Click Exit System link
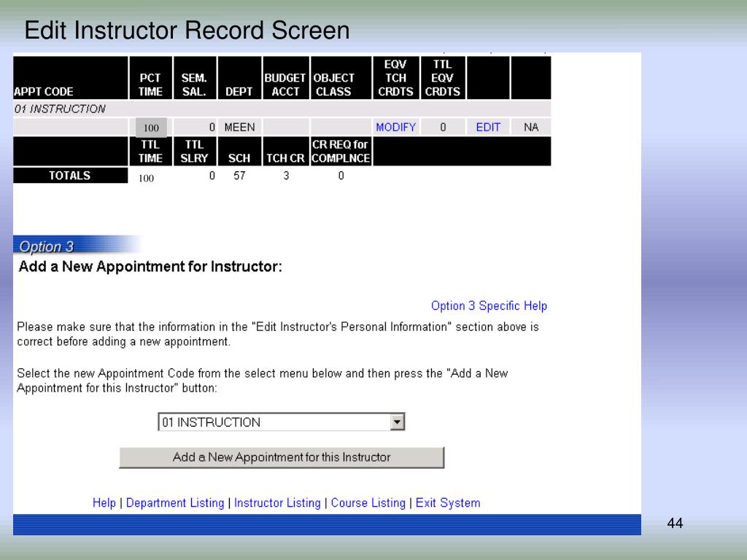 [448, 503]
